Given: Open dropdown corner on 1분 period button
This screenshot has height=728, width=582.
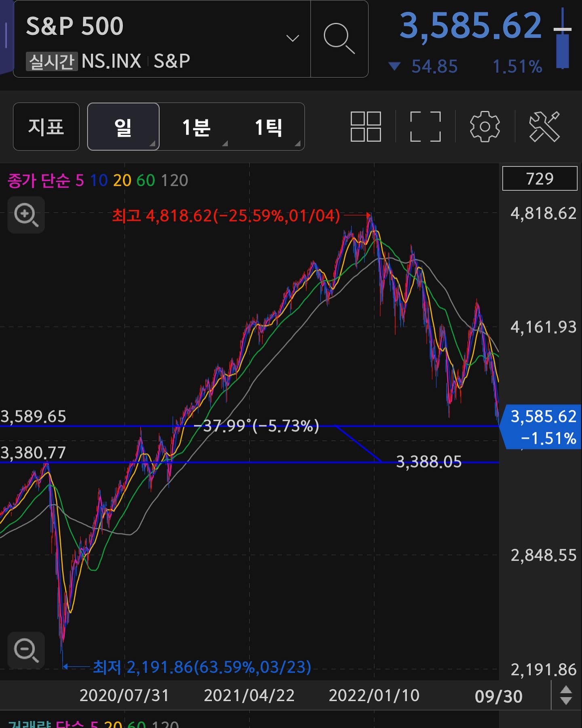Looking at the screenshot, I should 226,144.
